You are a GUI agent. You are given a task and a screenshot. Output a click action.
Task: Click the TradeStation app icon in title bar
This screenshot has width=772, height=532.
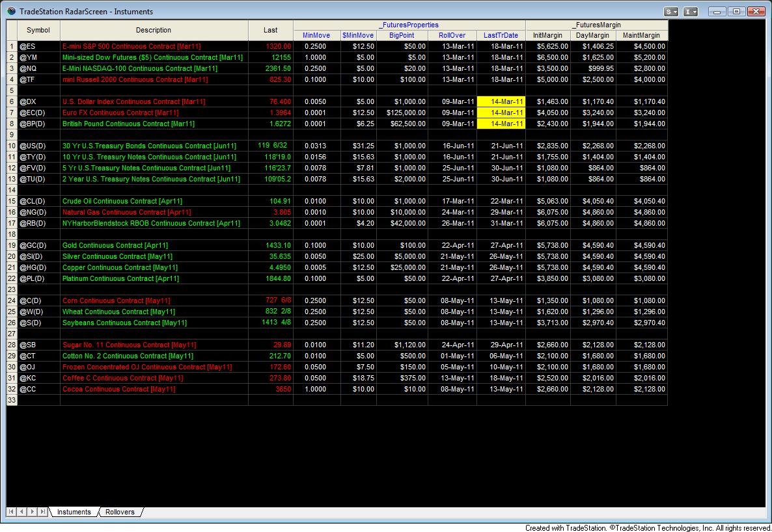click(11, 11)
